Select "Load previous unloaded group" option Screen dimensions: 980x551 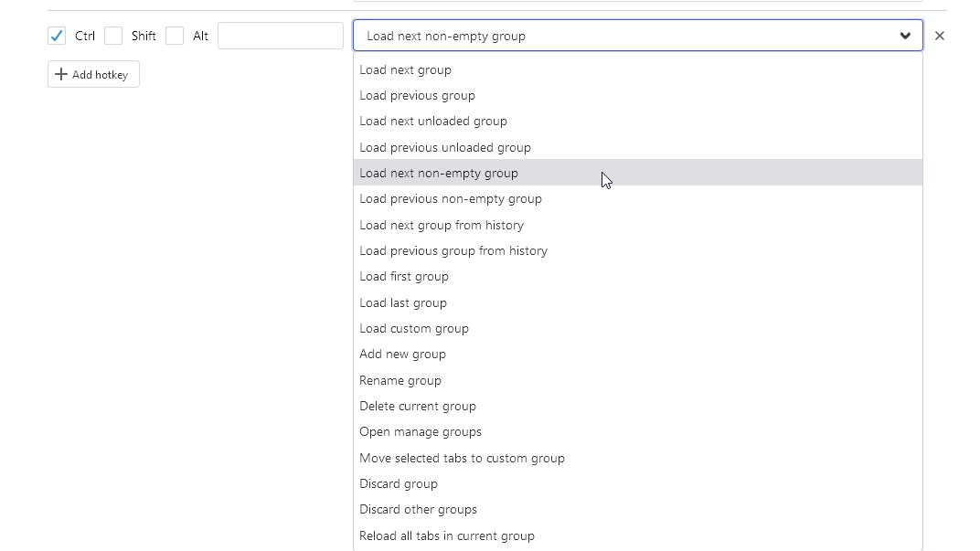(445, 147)
